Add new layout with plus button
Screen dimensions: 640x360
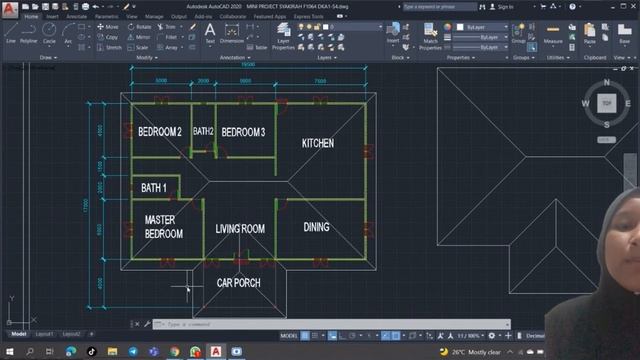[x=91, y=334]
